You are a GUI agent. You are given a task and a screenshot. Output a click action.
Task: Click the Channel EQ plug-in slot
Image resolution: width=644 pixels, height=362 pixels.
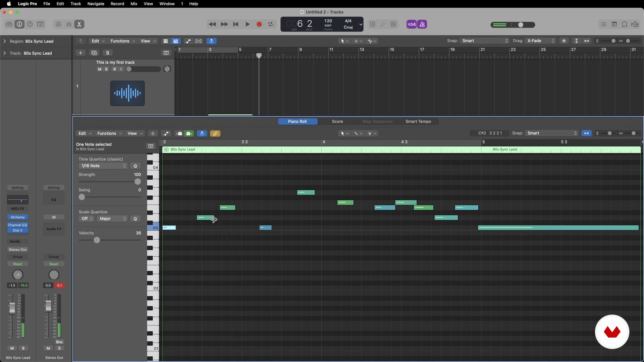pyautogui.click(x=18, y=225)
